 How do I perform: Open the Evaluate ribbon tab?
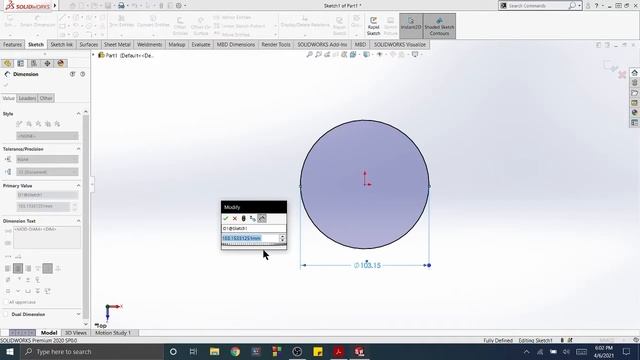point(201,44)
